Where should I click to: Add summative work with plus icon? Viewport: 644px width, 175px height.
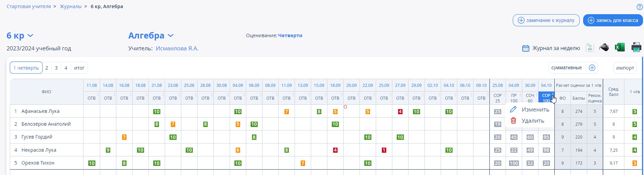pyautogui.click(x=592, y=68)
